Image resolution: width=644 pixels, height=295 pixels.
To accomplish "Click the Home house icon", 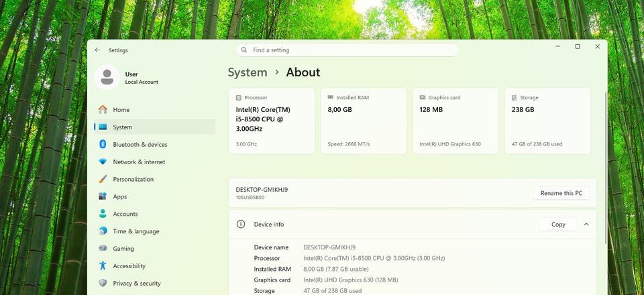I will click(103, 109).
